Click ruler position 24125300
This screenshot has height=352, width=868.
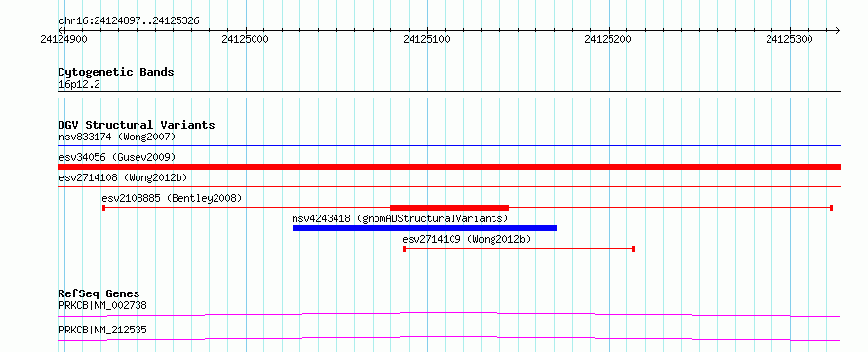pyautogui.click(x=790, y=39)
